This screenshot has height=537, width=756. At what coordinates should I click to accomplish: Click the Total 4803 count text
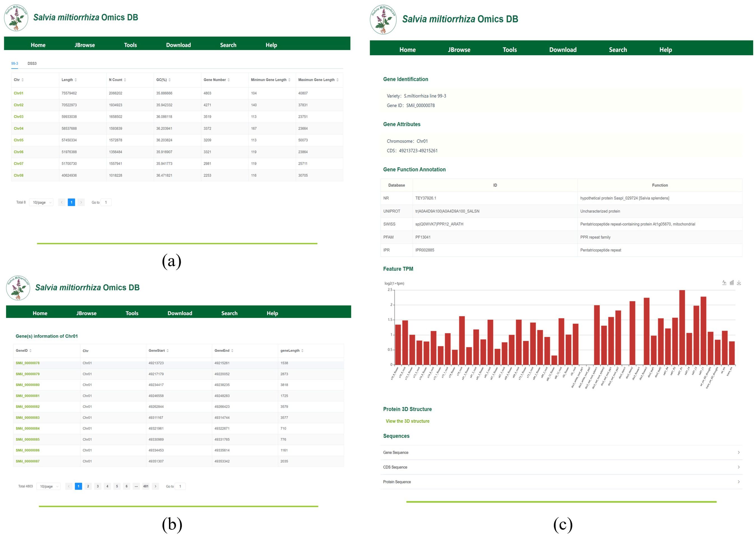pyautogui.click(x=26, y=486)
